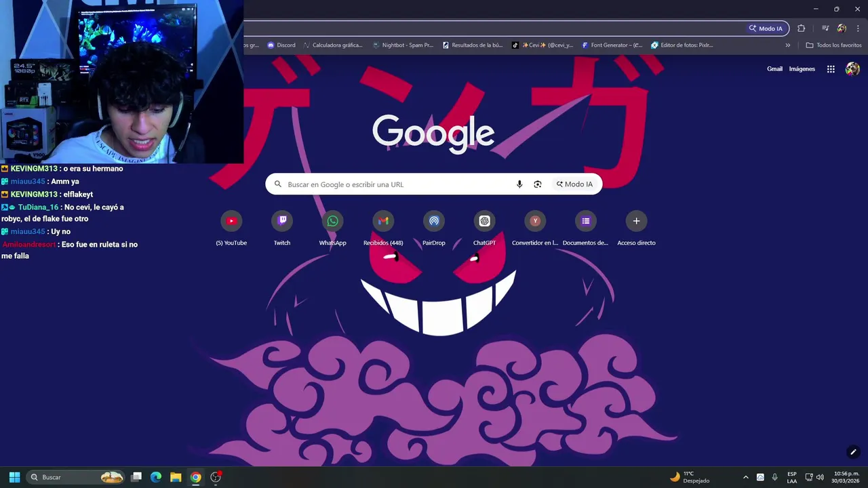Click chat message 'Amm ya'
The height and width of the screenshot is (488, 868).
66,182
